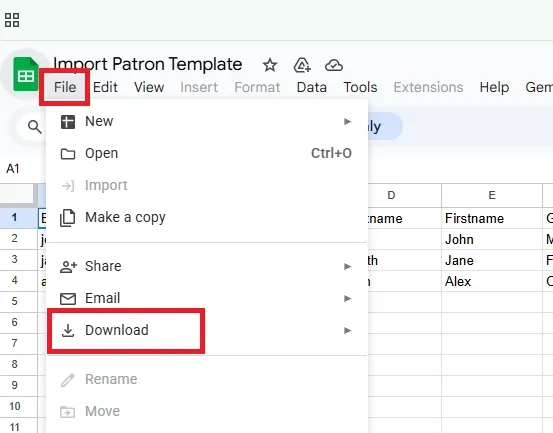Click the New spreadsheet icon
This screenshot has width=553, height=433.
click(68, 122)
